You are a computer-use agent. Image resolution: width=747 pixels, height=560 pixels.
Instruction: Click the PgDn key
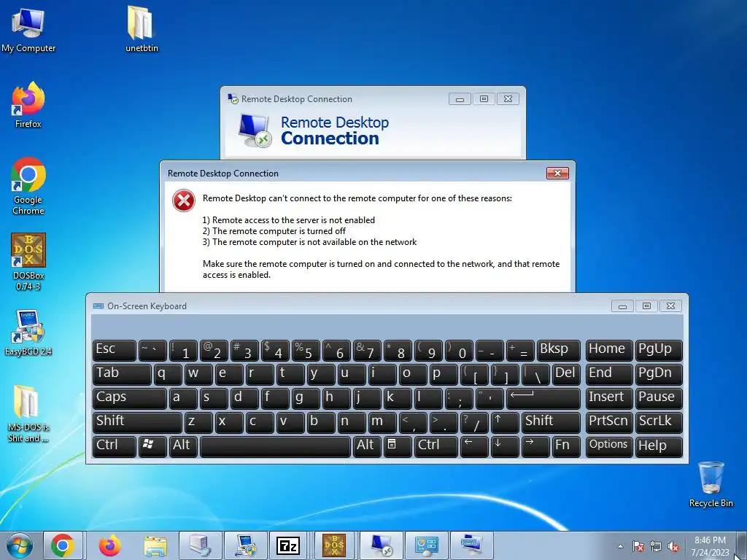659,374
